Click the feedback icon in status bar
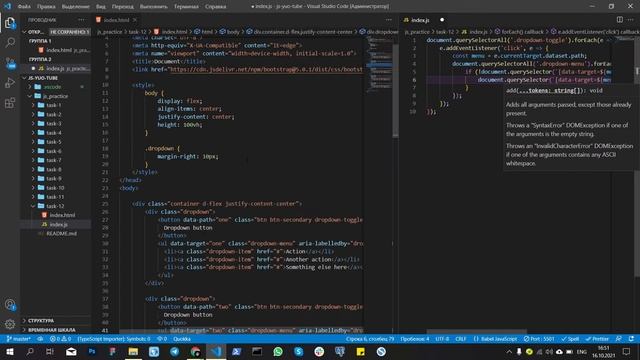 [619, 339]
